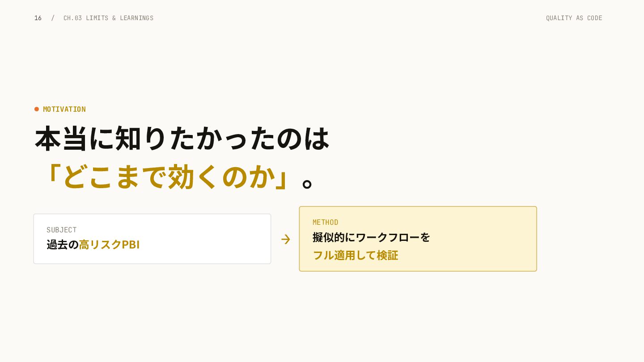Image resolution: width=644 pixels, height=362 pixels.
Task: Select the MOTIVATION label
Action: (64, 109)
